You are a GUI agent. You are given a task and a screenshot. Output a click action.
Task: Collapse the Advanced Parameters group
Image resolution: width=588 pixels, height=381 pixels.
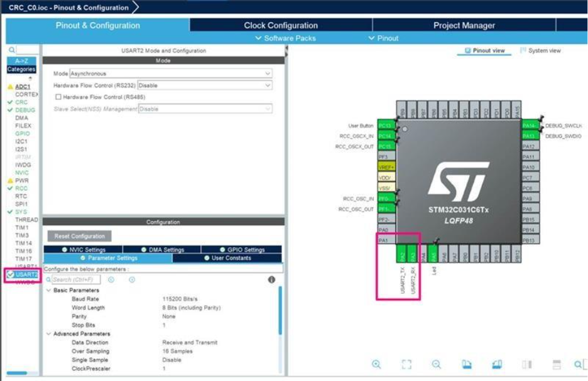(49, 334)
